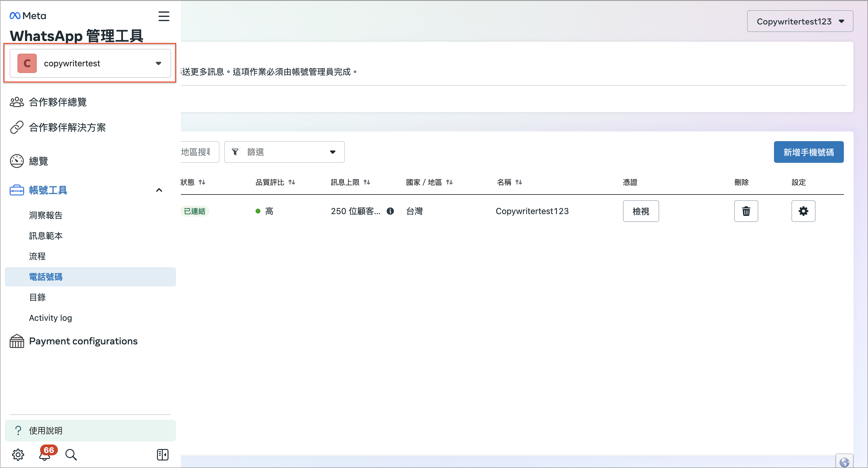This screenshot has height=468, width=868.
Task: Sort by 名稱 column arrows
Action: (x=519, y=182)
